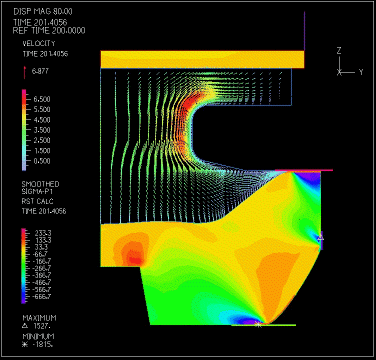Click the MAXIMUM 1527 value
Screen dimensions: 376x360
pyautogui.click(x=40, y=327)
